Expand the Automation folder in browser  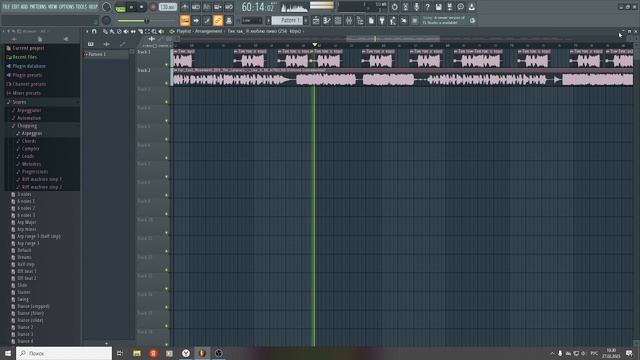[29, 118]
